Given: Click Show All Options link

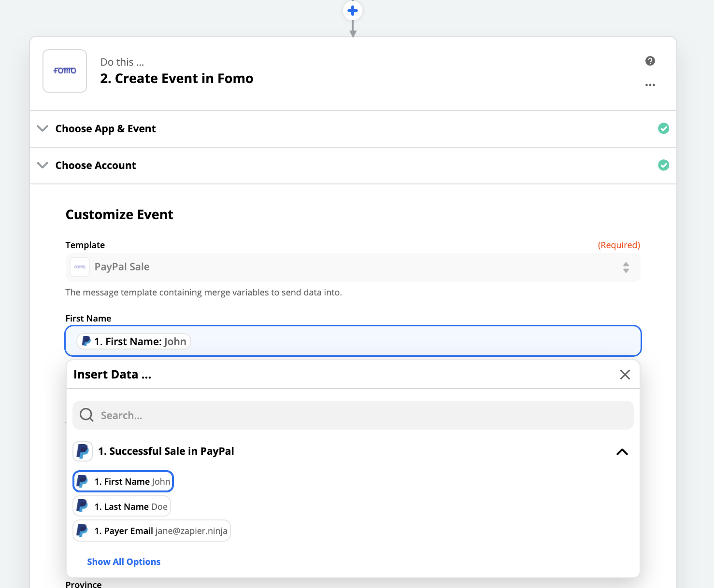Looking at the screenshot, I should point(124,561).
